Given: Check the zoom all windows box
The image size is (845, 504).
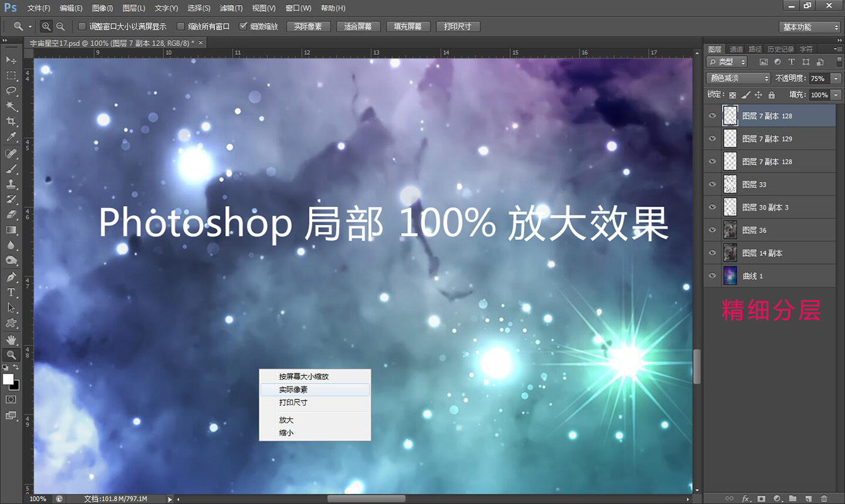Looking at the screenshot, I should 181,26.
